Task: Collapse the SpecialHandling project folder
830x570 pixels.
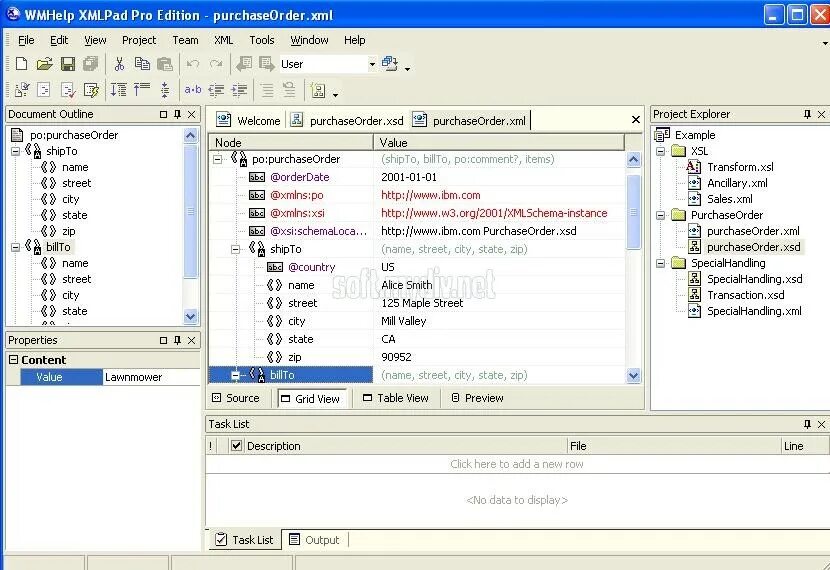Action: coord(660,263)
